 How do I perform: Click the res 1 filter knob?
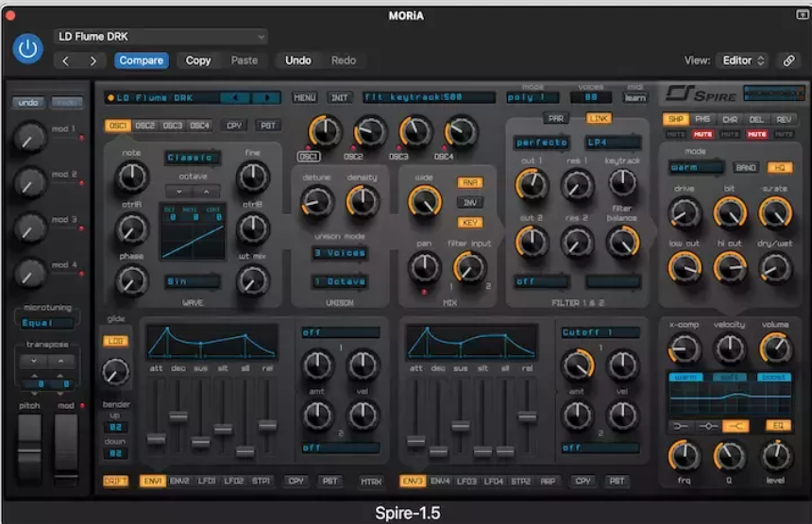pos(577,184)
